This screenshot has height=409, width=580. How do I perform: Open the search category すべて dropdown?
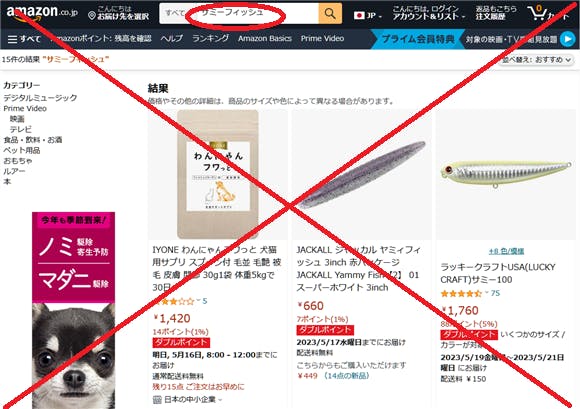pos(174,13)
